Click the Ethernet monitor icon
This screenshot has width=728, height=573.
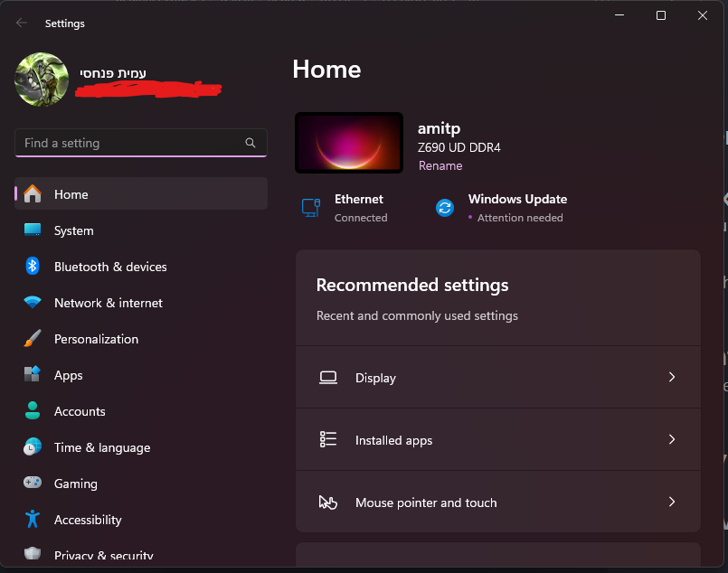pyautogui.click(x=311, y=208)
